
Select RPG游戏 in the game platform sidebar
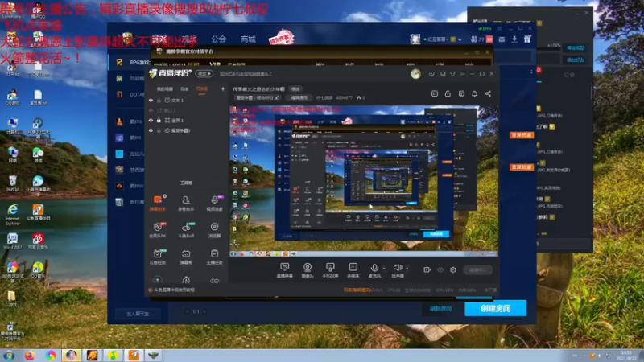(134, 63)
